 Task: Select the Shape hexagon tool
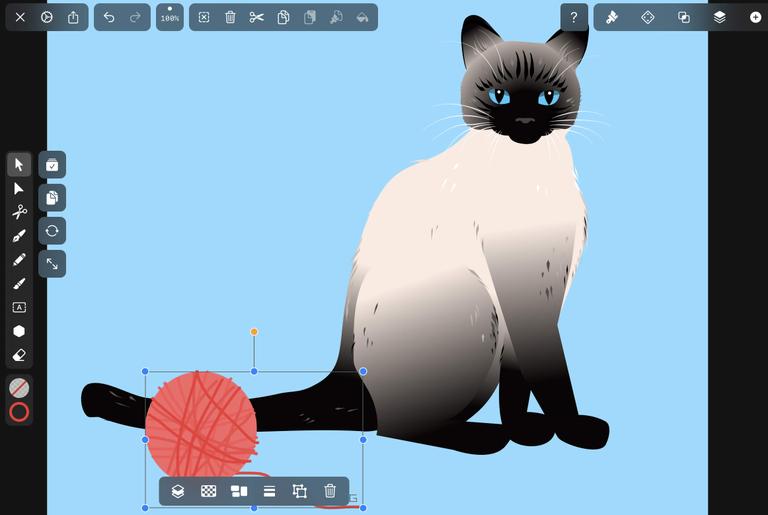click(x=19, y=331)
